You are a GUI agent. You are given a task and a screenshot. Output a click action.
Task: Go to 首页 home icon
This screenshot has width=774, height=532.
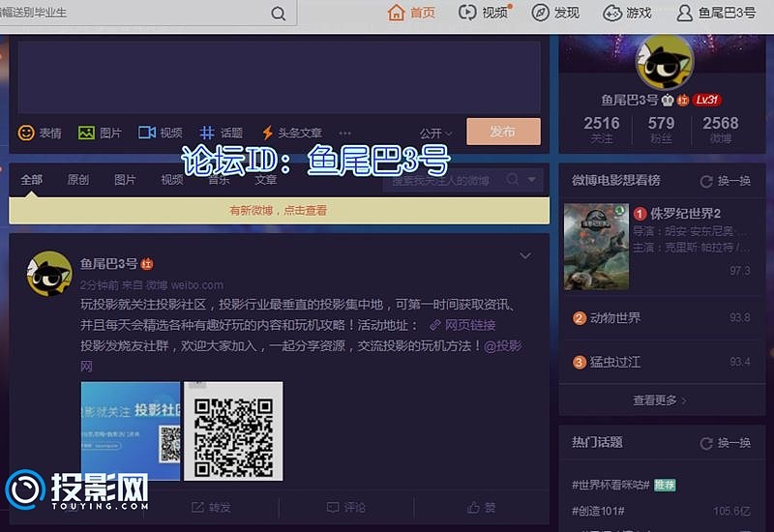click(396, 13)
